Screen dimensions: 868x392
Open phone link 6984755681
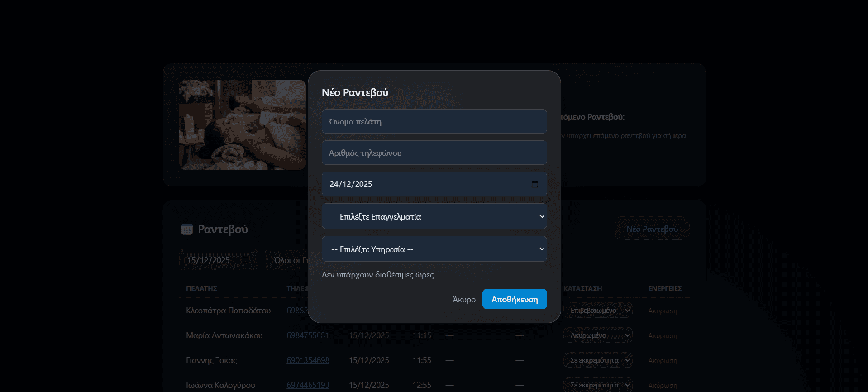click(x=308, y=335)
